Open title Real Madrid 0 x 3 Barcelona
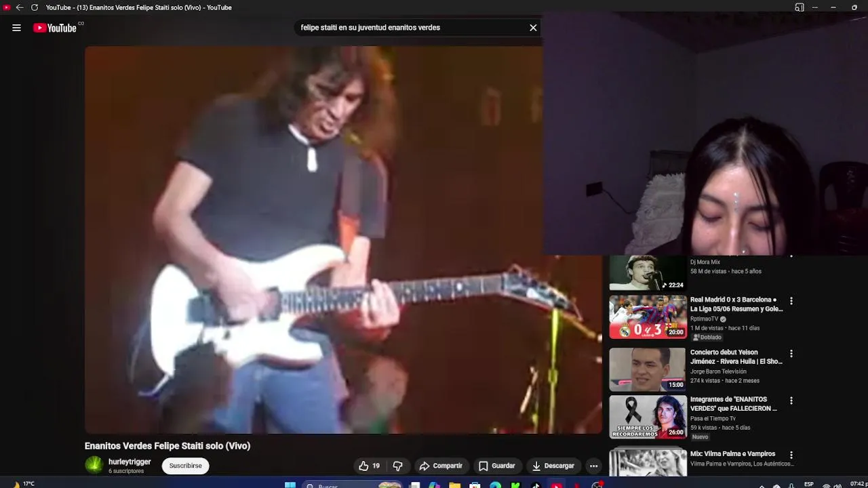The width and height of the screenshot is (868, 488). pyautogui.click(x=736, y=304)
